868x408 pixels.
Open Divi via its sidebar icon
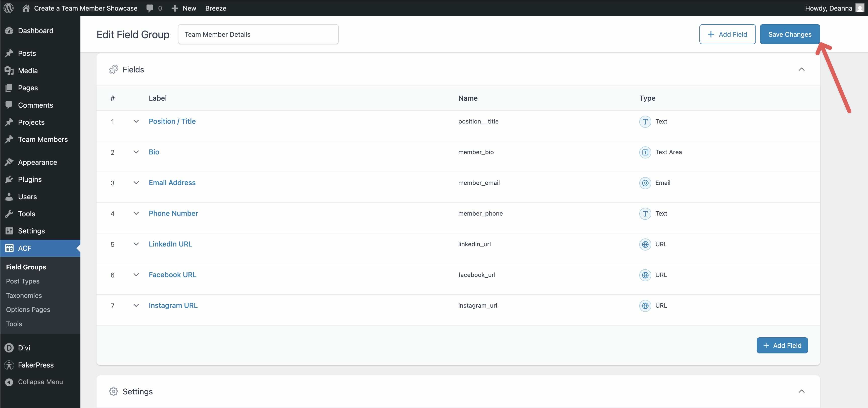click(x=9, y=348)
